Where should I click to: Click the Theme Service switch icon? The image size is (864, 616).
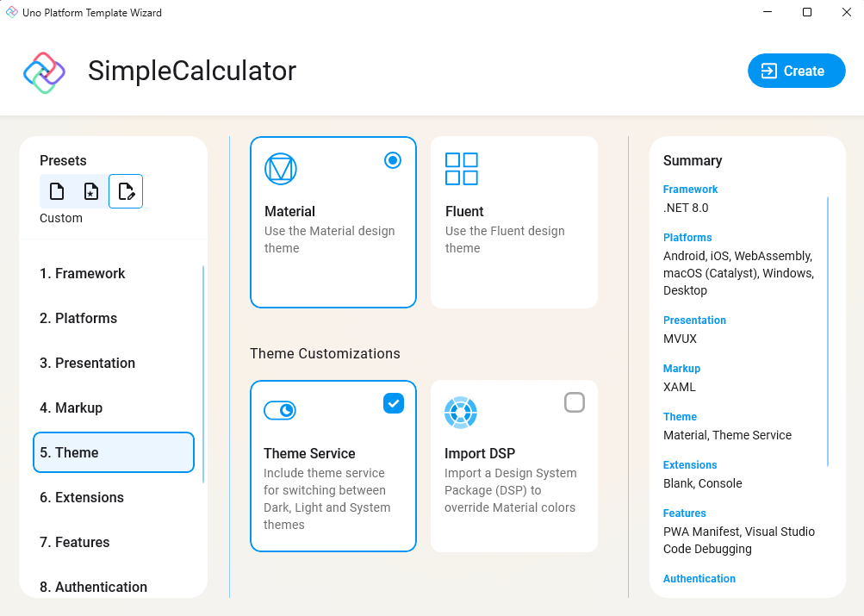point(280,411)
